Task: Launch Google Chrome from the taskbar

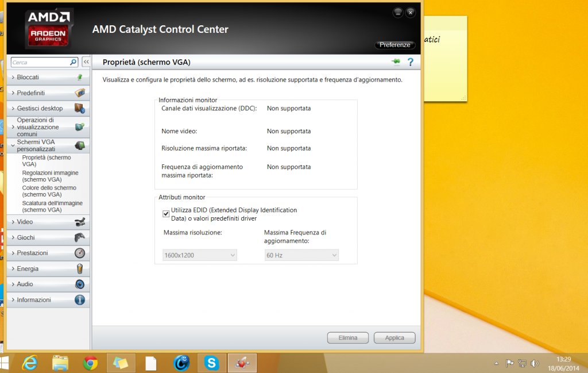Action: [90, 363]
